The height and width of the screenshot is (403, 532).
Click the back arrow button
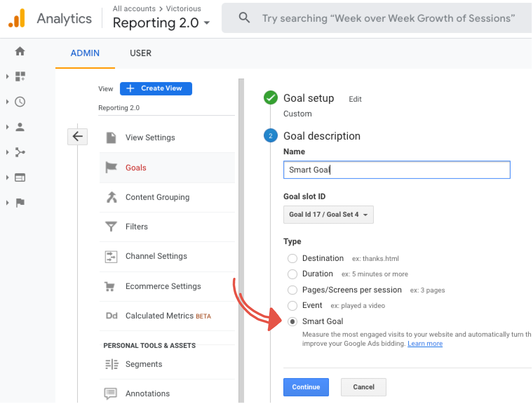(x=77, y=136)
